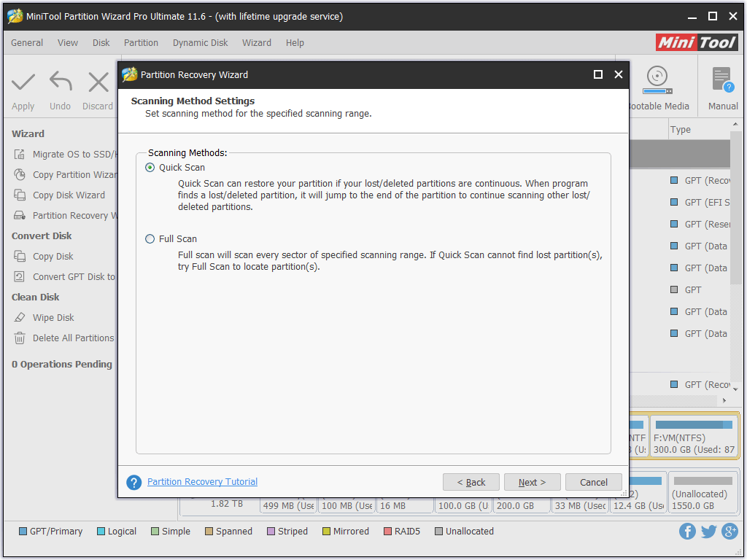Click the Delete All Partitions trash icon
Screen dimensions: 747x560
(x=20, y=338)
